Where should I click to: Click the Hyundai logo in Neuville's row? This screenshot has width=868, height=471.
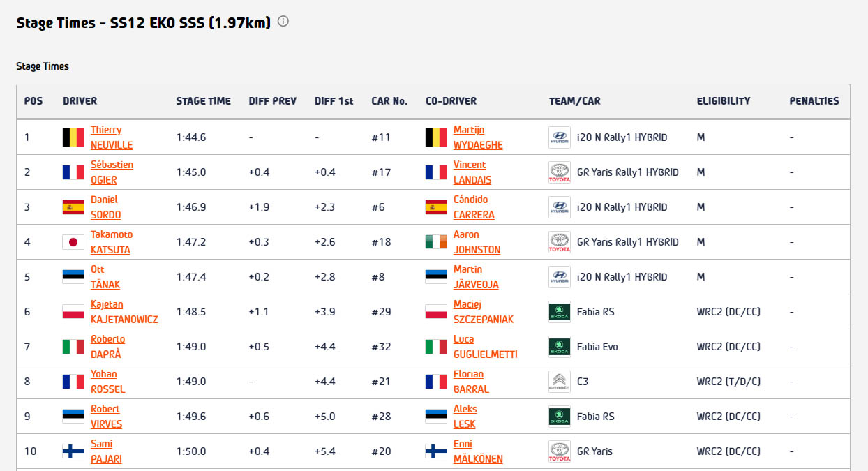[x=560, y=137]
